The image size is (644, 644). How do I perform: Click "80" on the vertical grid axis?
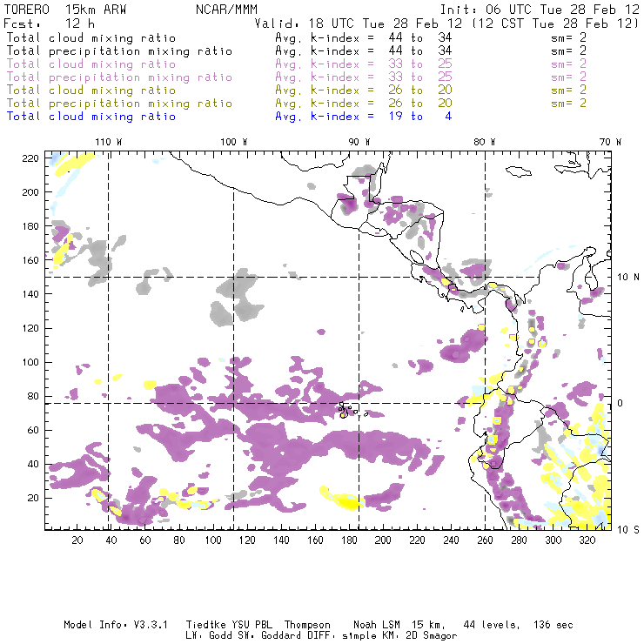pyautogui.click(x=33, y=396)
